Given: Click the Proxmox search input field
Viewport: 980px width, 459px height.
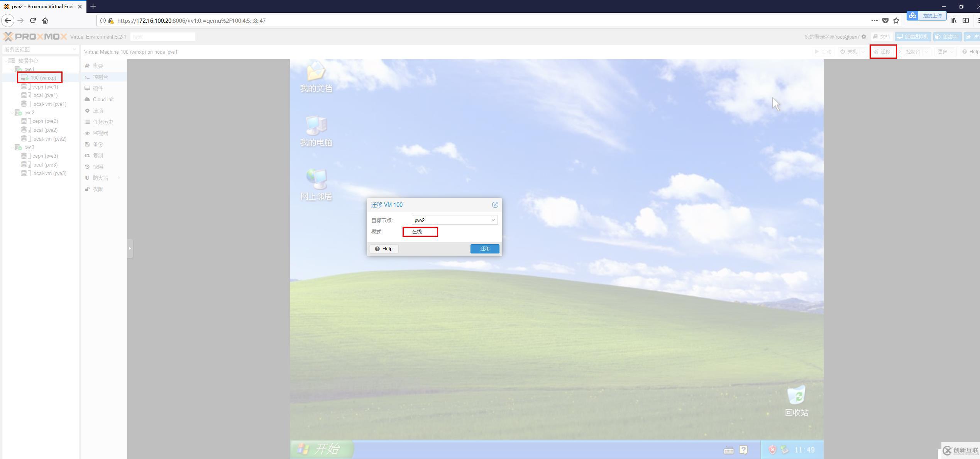Looking at the screenshot, I should pos(162,37).
